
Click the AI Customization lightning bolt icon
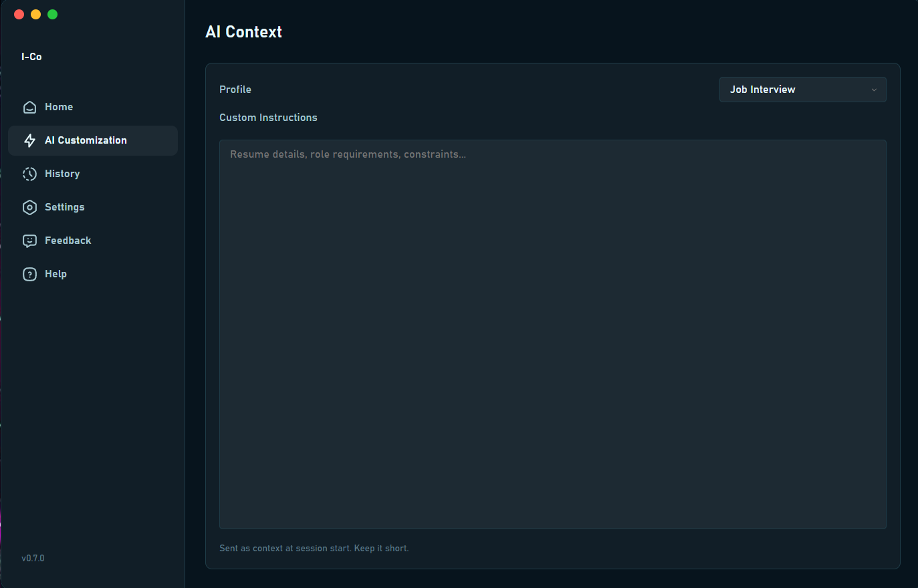click(29, 140)
